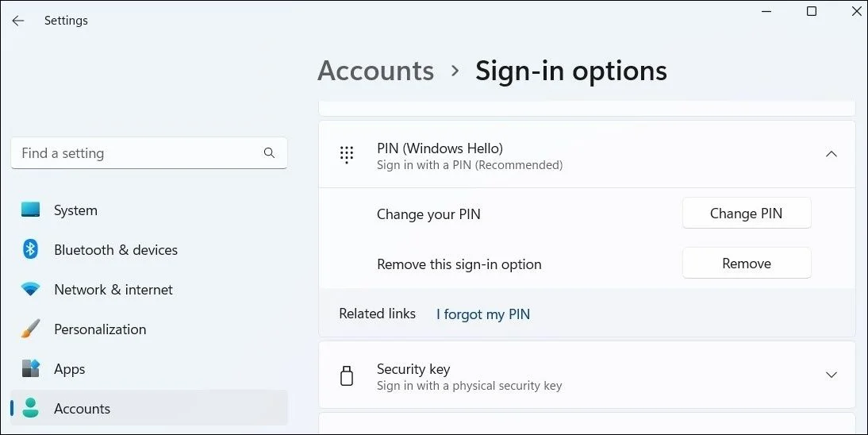
Task: Click the Personalization paintbrush icon
Action: coord(31,329)
